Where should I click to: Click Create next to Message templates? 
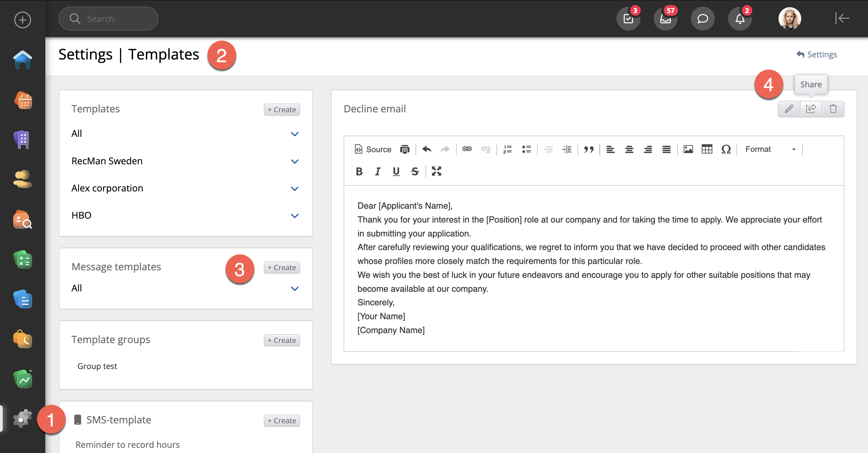pyautogui.click(x=282, y=268)
